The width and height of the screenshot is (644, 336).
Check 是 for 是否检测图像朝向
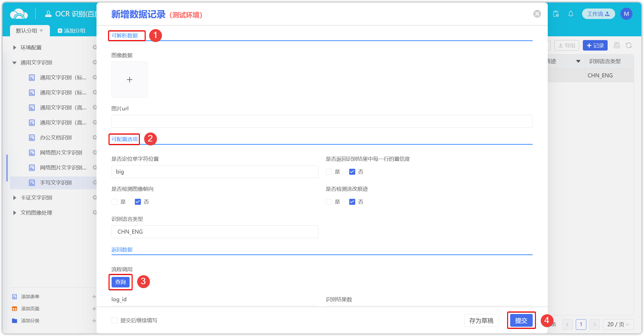114,202
